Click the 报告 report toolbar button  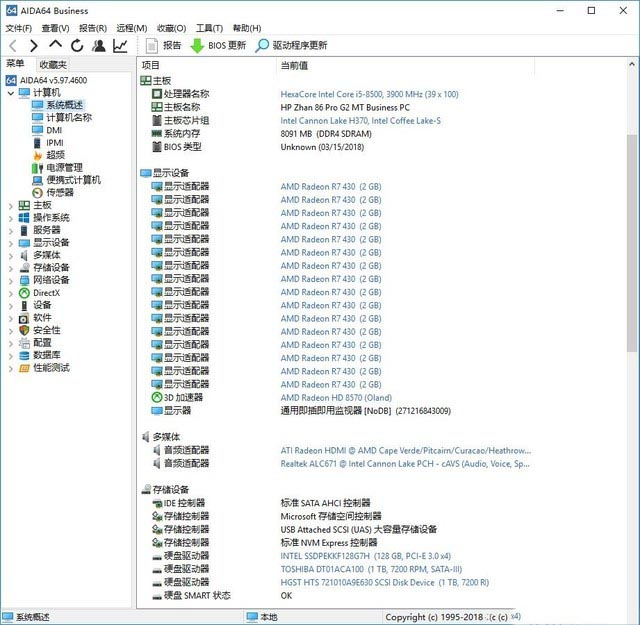pos(163,46)
